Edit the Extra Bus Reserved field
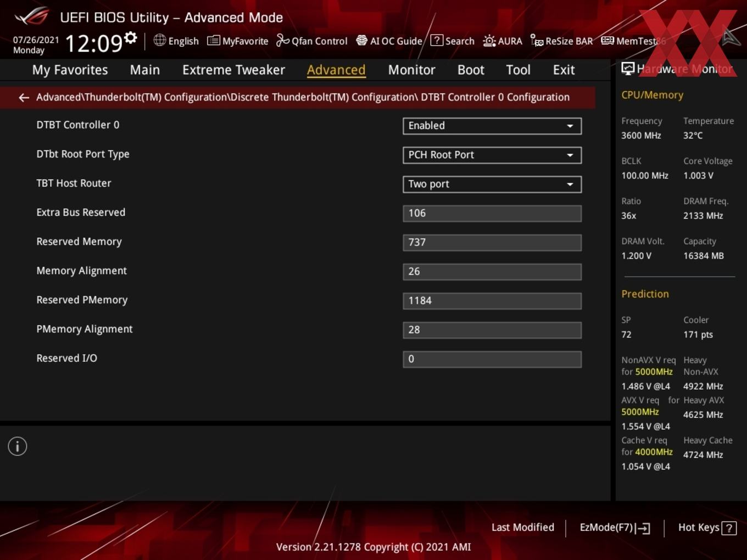This screenshot has width=747, height=560. coord(492,213)
